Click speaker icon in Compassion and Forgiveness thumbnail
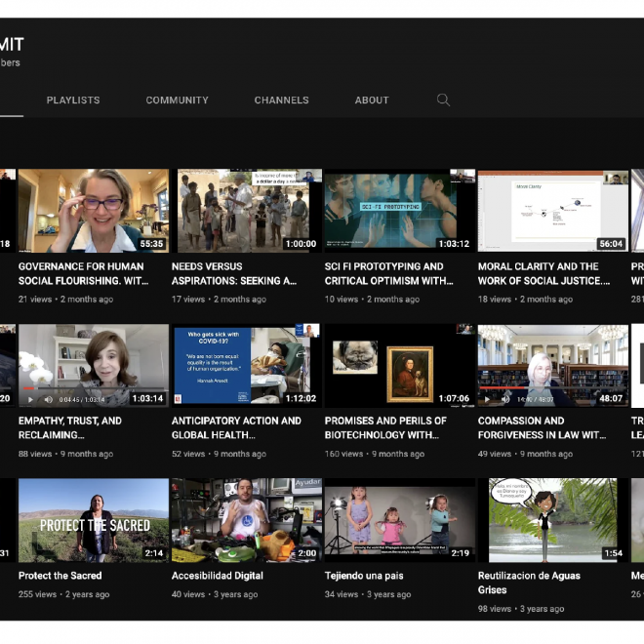The image size is (644, 644). click(505, 399)
